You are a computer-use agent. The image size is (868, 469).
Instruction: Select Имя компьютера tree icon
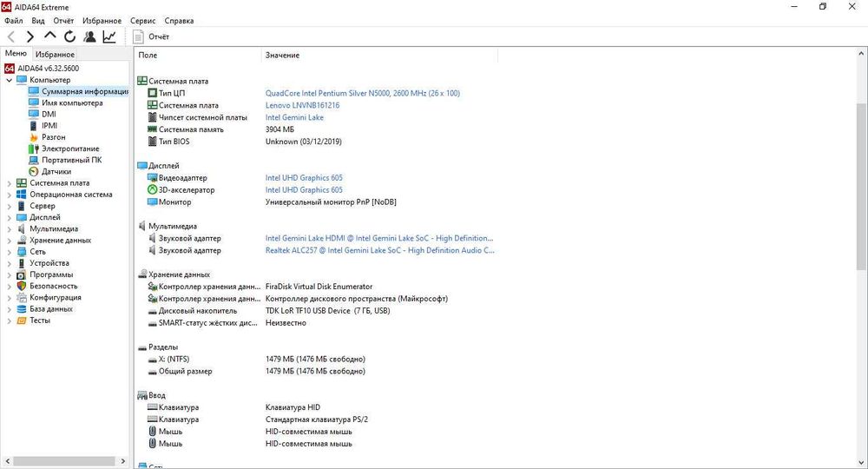tap(34, 103)
